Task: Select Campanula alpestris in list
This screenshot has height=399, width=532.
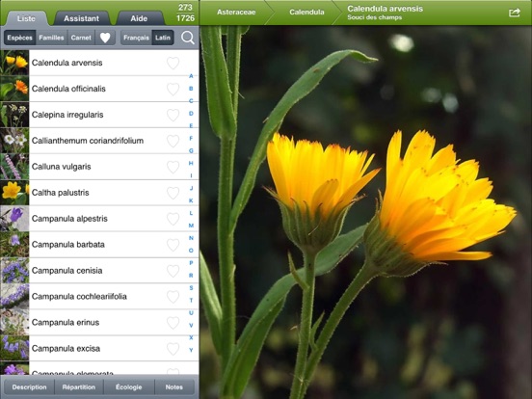Action: coord(99,219)
